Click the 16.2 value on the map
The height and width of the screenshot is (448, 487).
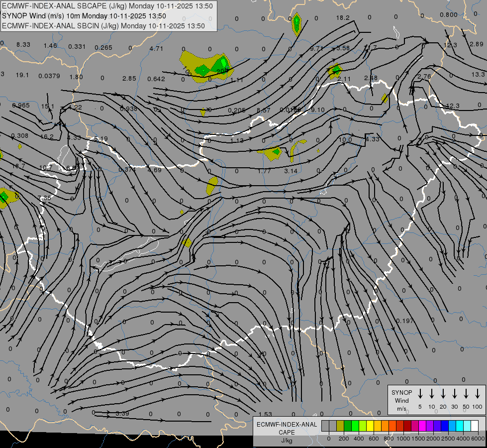click(47, 136)
